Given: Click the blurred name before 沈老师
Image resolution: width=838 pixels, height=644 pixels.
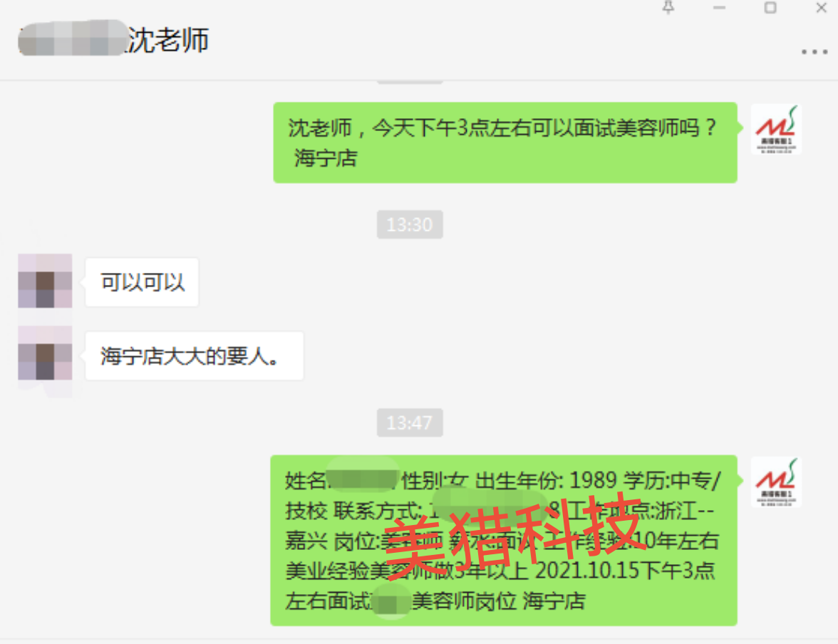Looking at the screenshot, I should point(73,38).
